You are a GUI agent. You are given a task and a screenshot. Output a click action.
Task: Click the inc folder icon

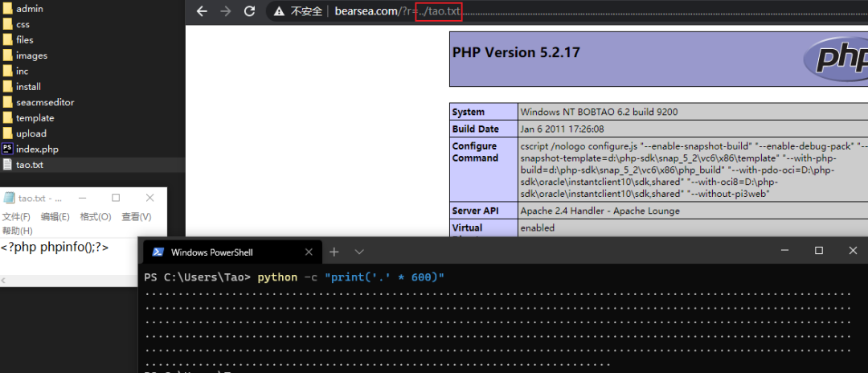tap(7, 71)
